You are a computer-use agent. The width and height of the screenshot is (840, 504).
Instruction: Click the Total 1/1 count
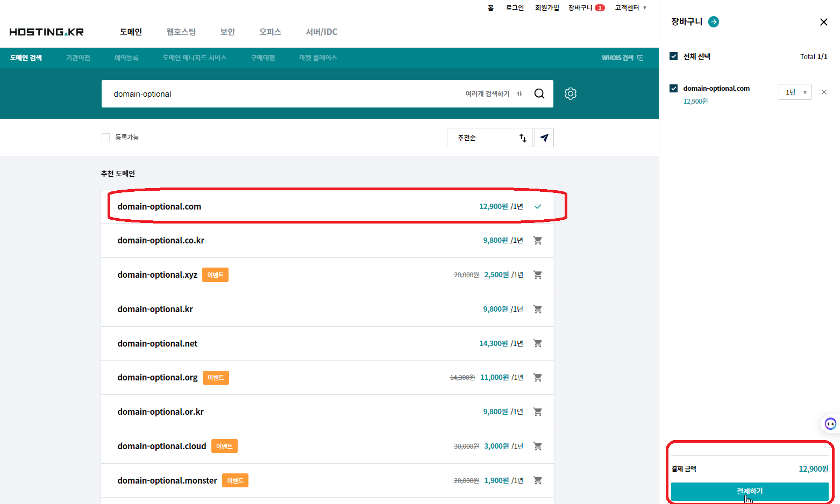[x=814, y=56]
